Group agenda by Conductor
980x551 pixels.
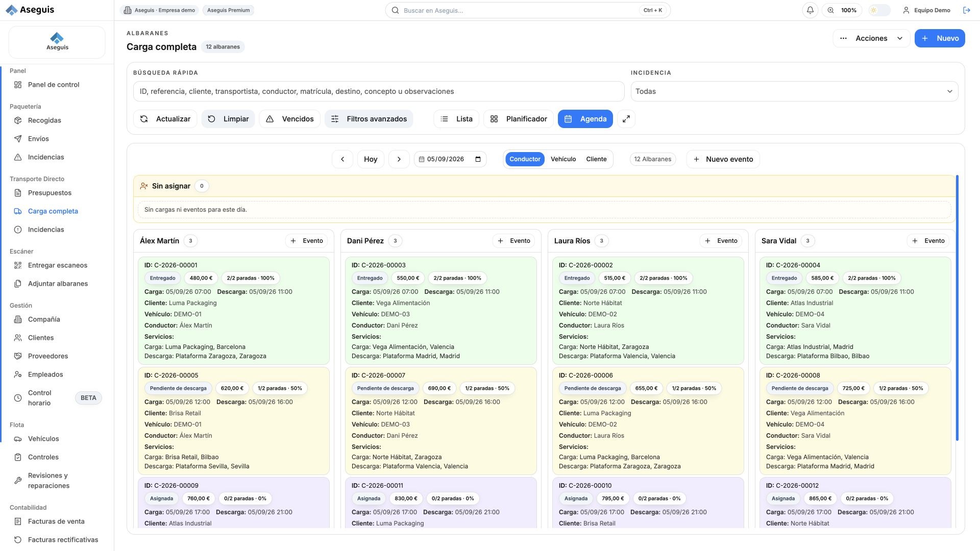[525, 159]
